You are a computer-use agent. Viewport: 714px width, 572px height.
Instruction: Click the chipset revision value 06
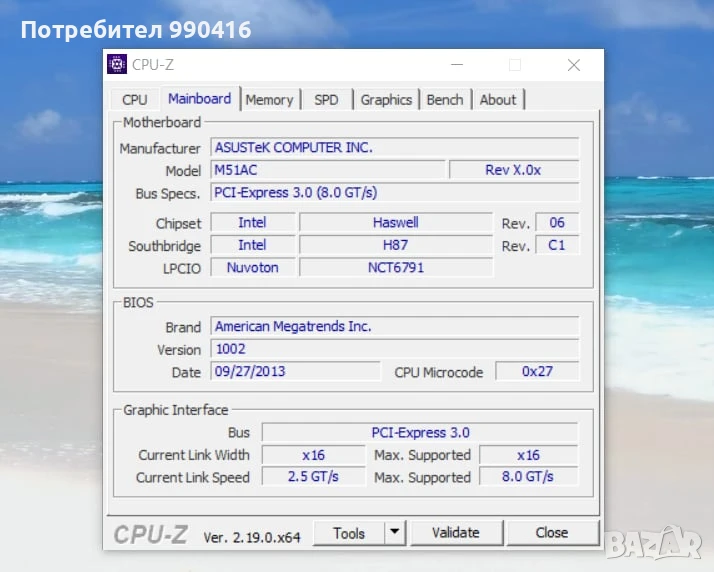coord(557,223)
